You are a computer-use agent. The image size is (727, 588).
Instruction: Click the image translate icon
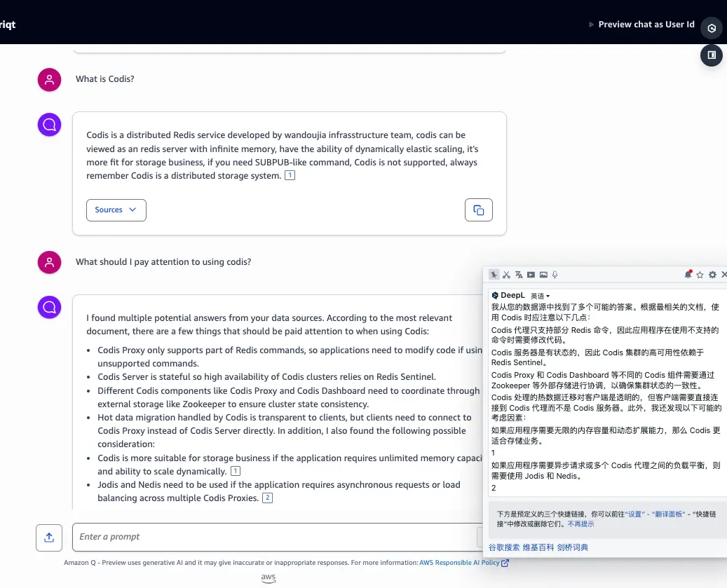coord(543,275)
